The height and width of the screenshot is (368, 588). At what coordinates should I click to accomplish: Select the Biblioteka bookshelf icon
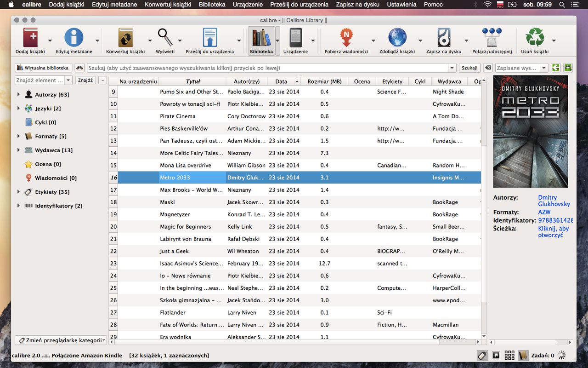click(261, 38)
